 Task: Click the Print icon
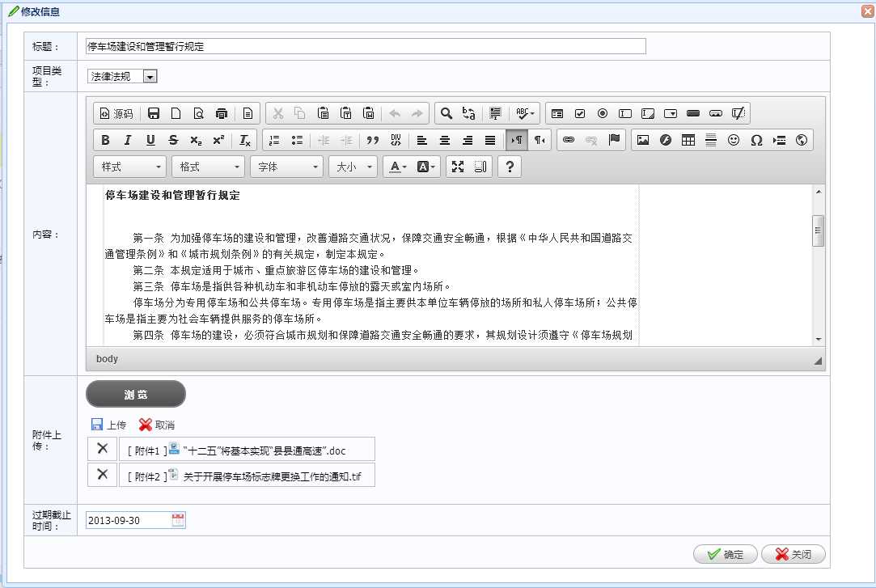pyautogui.click(x=222, y=113)
